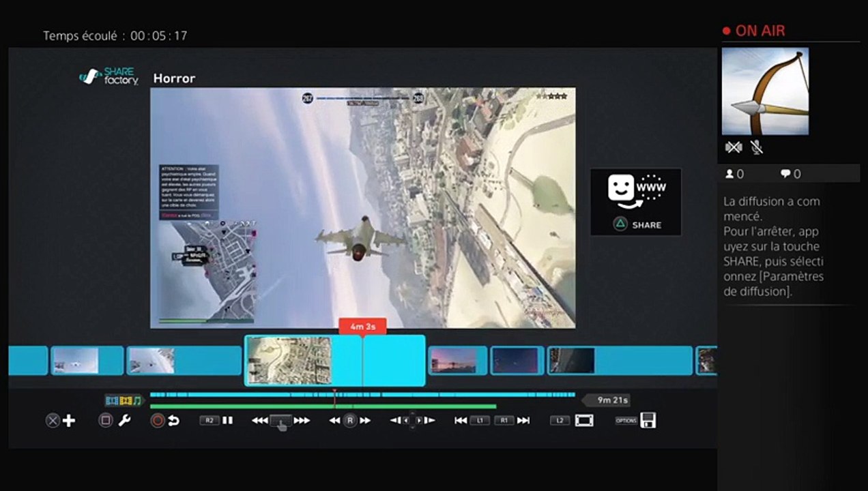Image resolution: width=868 pixels, height=491 pixels.
Task: Click the D-pad icon
Action: click(x=411, y=421)
